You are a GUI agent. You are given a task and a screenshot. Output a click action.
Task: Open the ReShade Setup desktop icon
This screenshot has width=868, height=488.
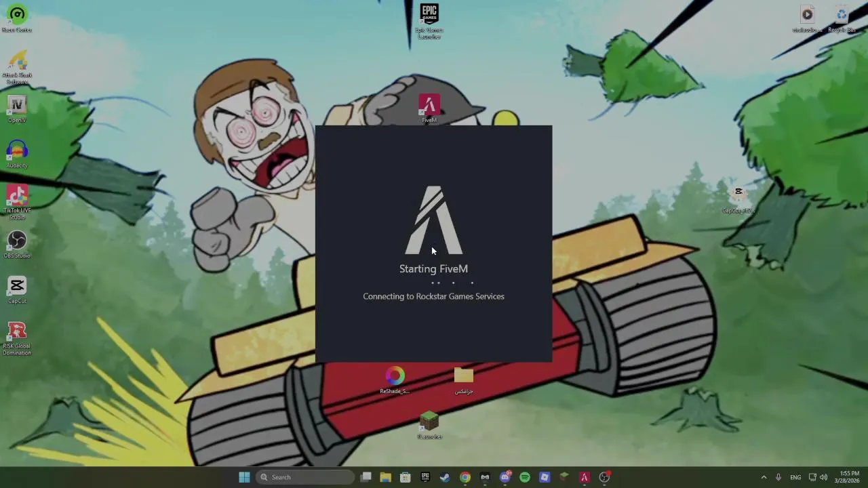point(395,380)
